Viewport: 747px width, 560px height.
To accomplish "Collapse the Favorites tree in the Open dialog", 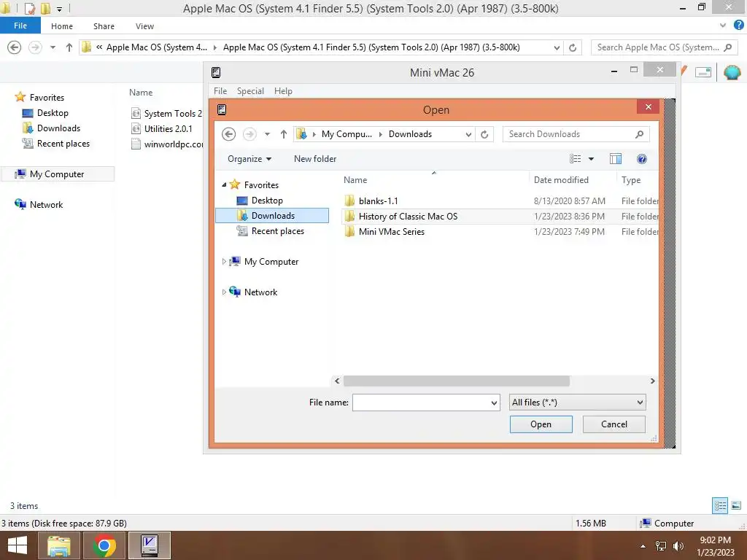I will coord(224,184).
